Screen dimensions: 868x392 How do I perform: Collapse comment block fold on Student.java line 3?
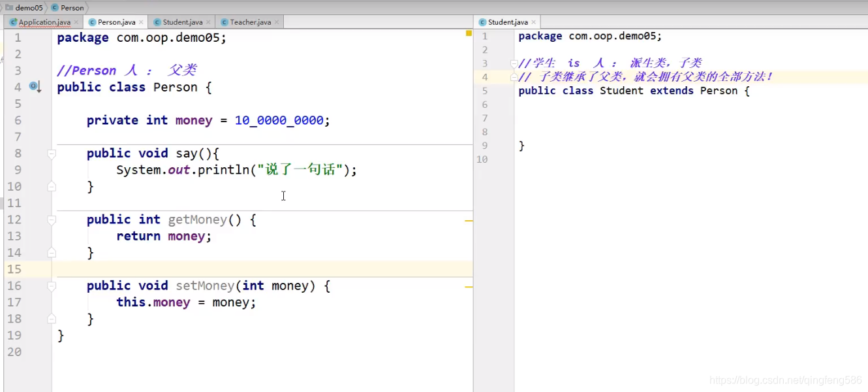(514, 63)
